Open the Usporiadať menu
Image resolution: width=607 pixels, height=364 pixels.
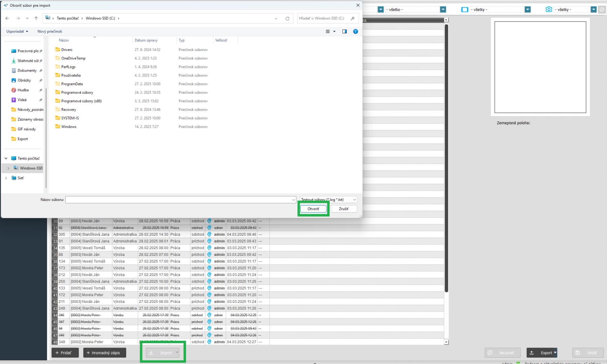(17, 32)
